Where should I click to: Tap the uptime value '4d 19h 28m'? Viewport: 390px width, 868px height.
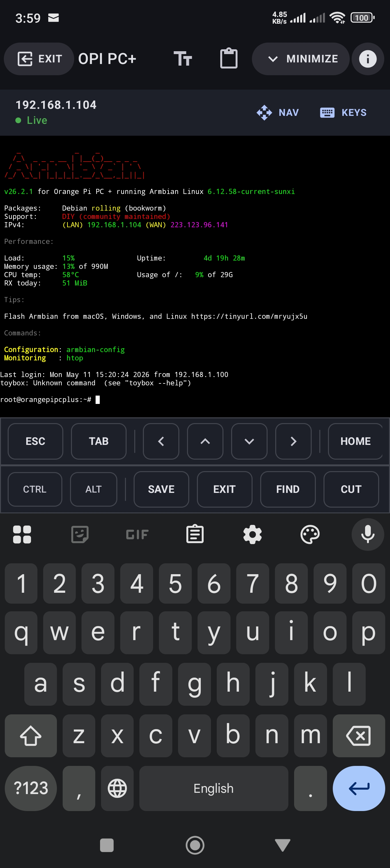pos(224,258)
